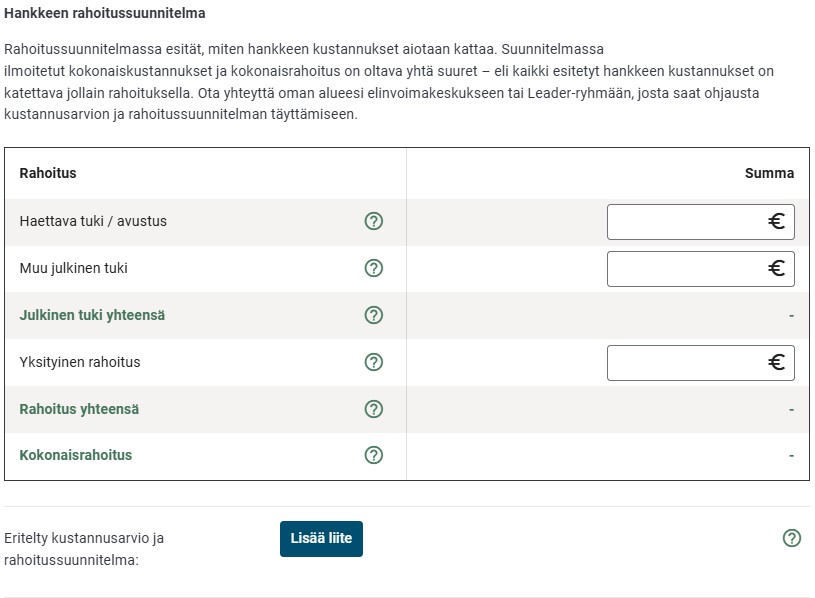Viewport: 815px width, 598px height.
Task: Click Haettava tuki amount input field
Action: 690,221
